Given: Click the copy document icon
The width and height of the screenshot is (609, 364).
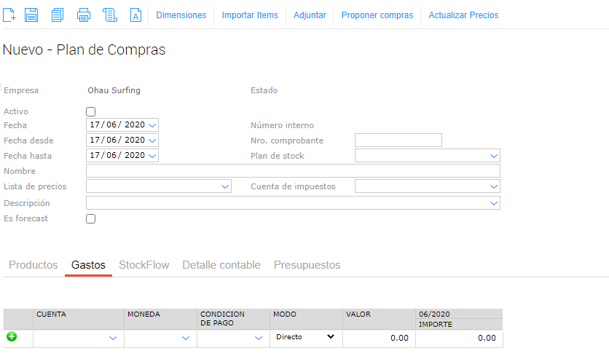Looking at the screenshot, I should 58,15.
